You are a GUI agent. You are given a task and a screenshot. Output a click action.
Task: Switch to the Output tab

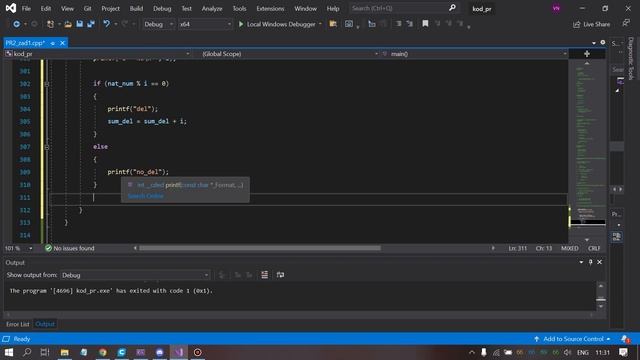tap(45, 324)
